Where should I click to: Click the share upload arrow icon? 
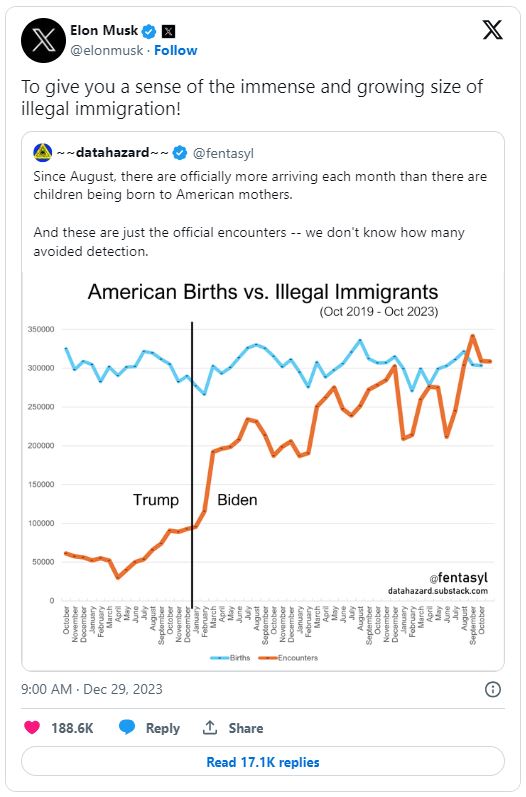209,727
